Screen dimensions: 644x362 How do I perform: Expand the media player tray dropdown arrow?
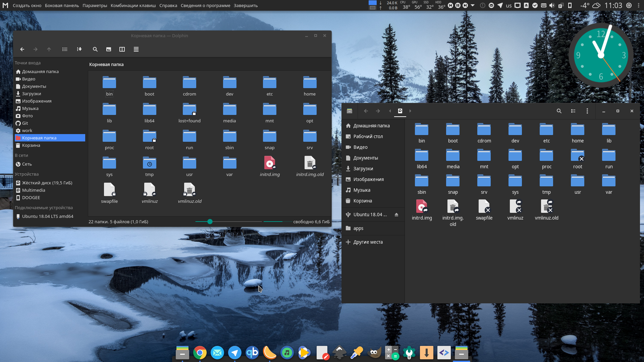(473, 5)
